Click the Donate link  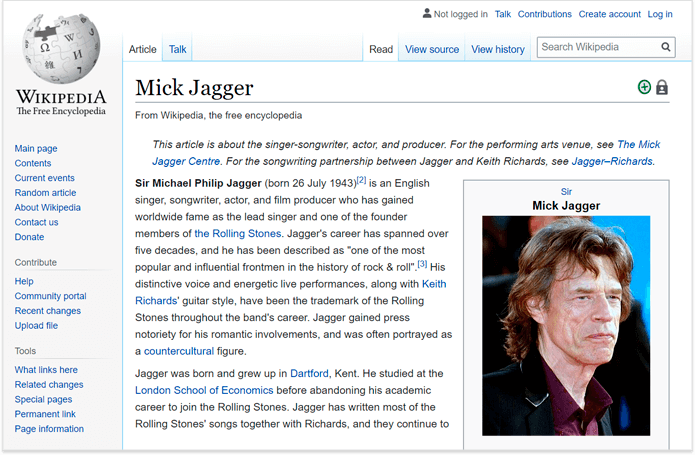tap(29, 237)
